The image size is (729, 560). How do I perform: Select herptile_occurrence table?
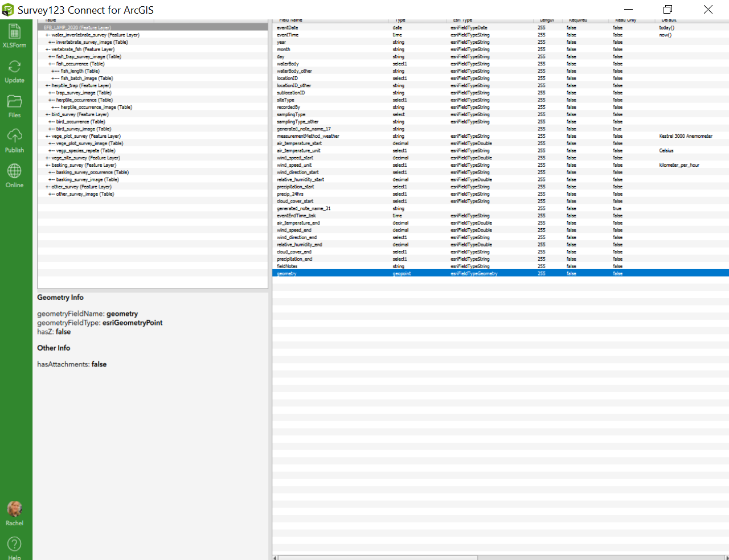tap(84, 100)
